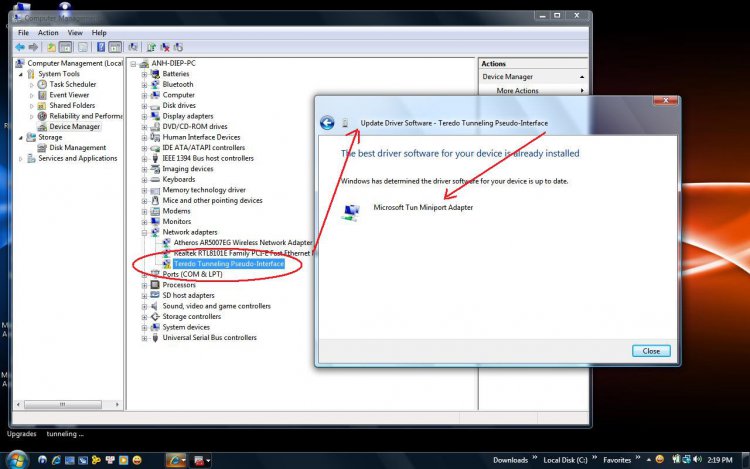Select Realtek RTL8101E Family Ethernet adapter
The image size is (750, 469).
point(243,253)
